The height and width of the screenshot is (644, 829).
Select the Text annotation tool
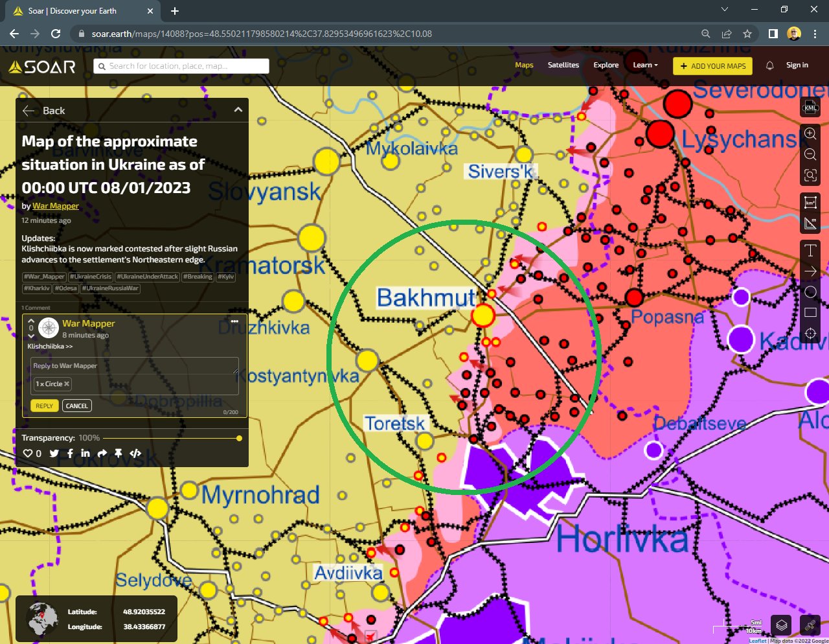point(810,249)
